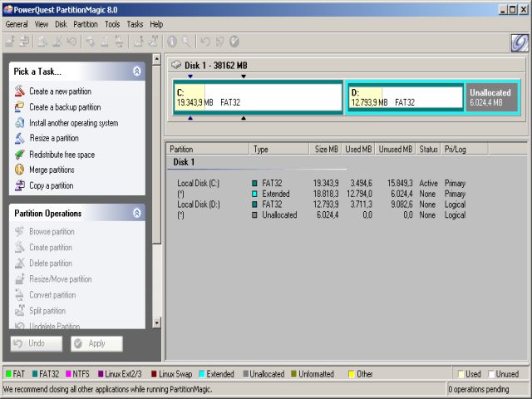Click the Pri/Log column header
Viewport: 532px width, 399px height.
[465, 149]
